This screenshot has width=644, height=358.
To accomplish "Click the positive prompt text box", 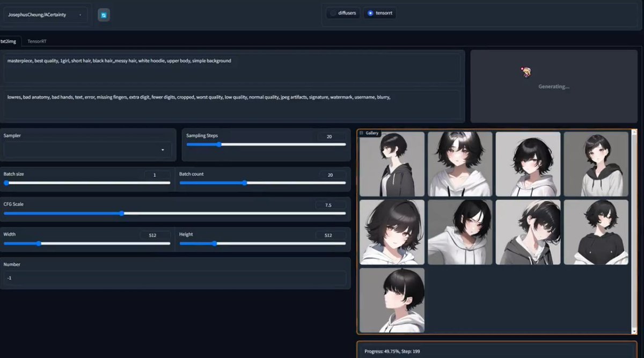I will [x=232, y=68].
